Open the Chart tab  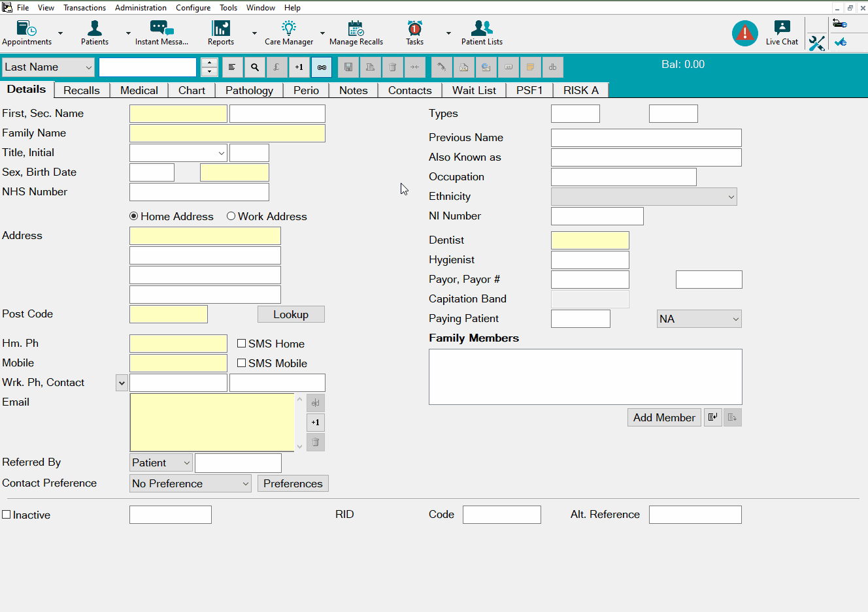pos(192,90)
